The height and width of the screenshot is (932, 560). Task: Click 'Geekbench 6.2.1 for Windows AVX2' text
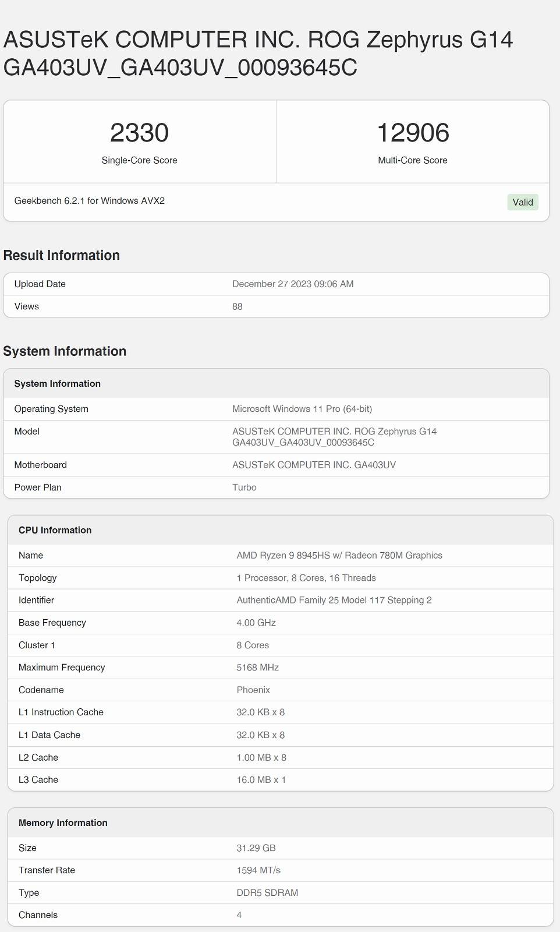pos(90,201)
